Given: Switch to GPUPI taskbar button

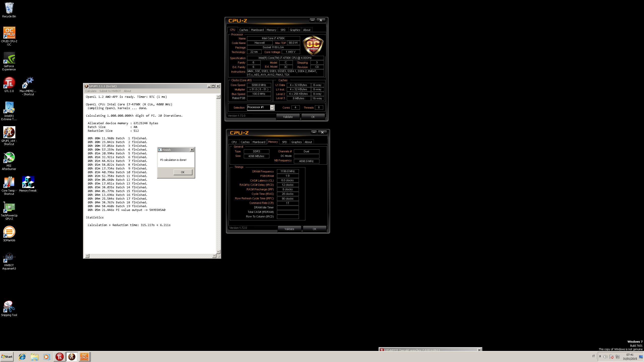Looking at the screenshot, I should pos(72,357).
